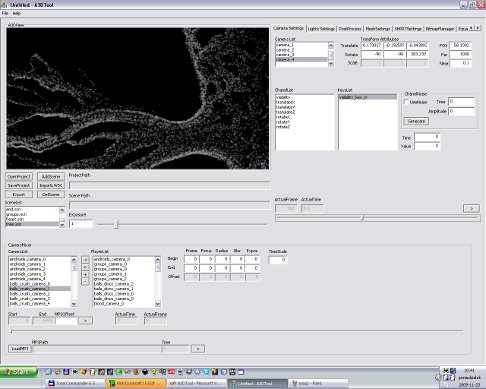
Task: Click the left-arrow remove button in CameraMixer
Action: 85,267
